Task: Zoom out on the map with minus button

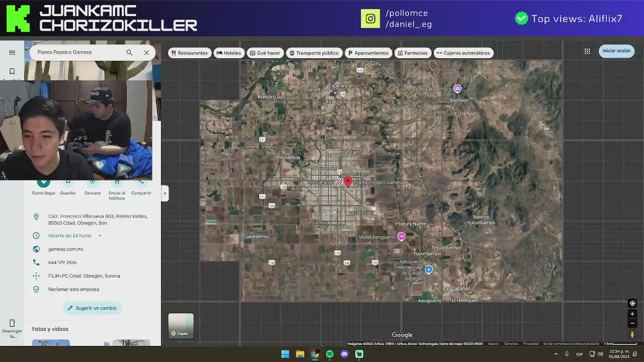Action: pos(632,323)
